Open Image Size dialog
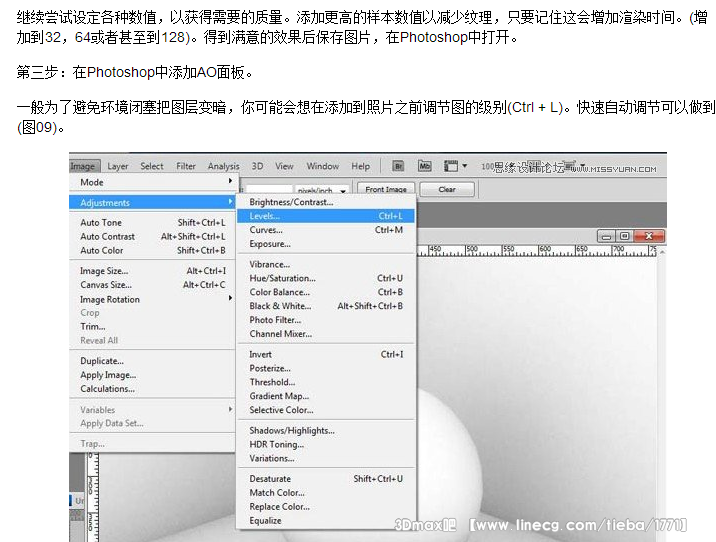Image resolution: width=716 pixels, height=542 pixels. [152, 271]
